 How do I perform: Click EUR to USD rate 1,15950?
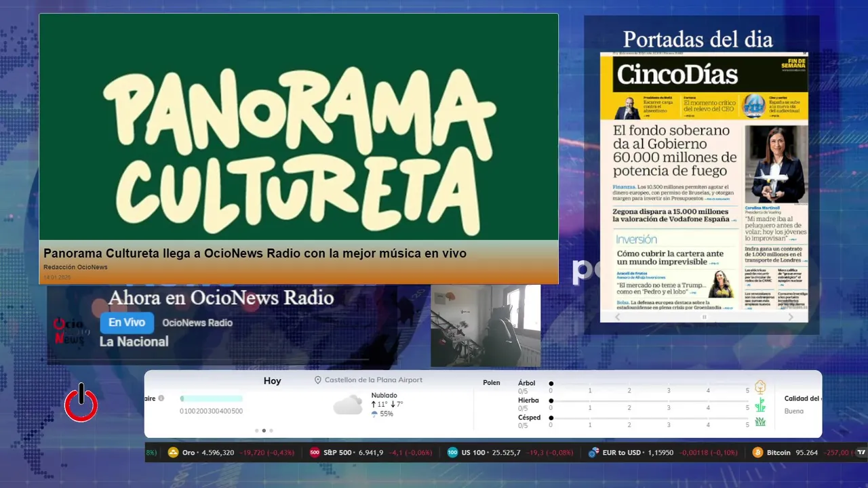(x=660, y=453)
